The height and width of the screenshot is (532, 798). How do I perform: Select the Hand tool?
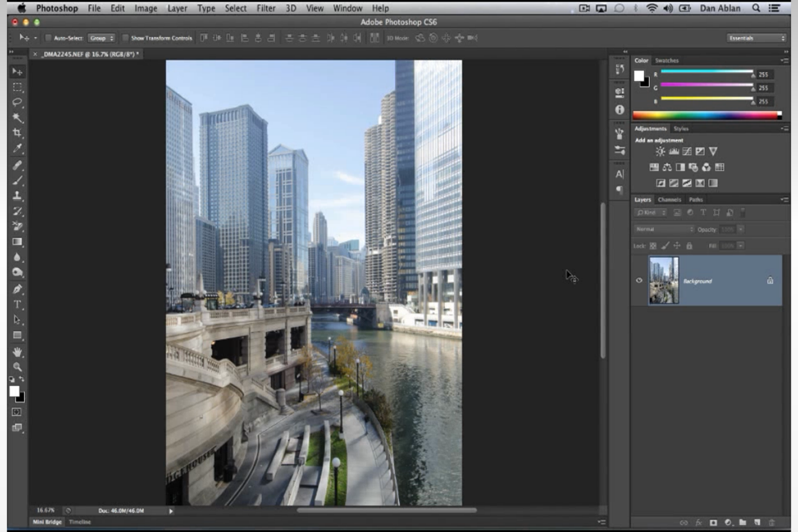tap(17, 352)
